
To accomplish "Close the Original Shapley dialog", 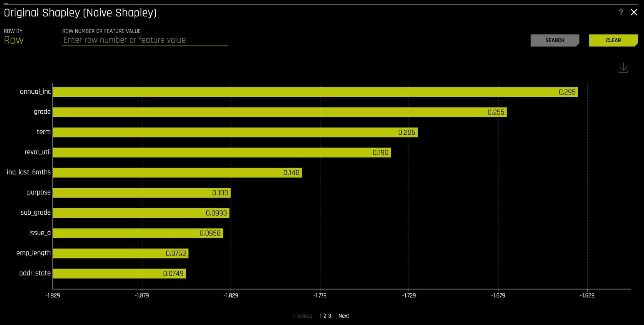I will tap(634, 13).
